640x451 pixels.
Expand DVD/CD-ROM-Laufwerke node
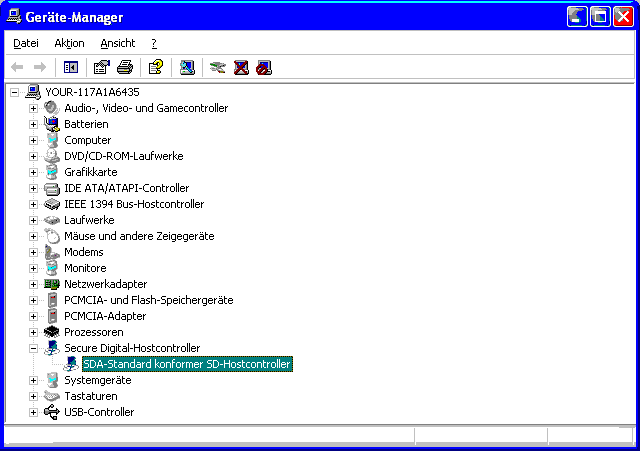pos(33,156)
